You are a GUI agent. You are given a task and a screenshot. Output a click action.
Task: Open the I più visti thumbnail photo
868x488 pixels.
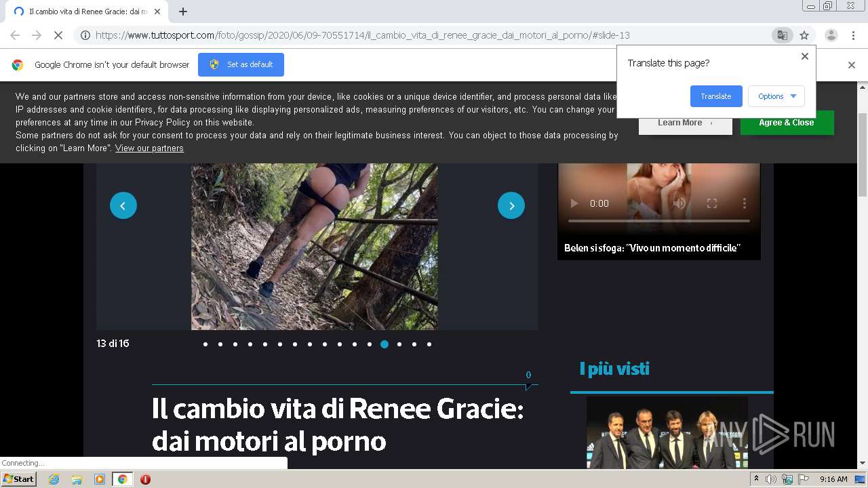[667, 432]
